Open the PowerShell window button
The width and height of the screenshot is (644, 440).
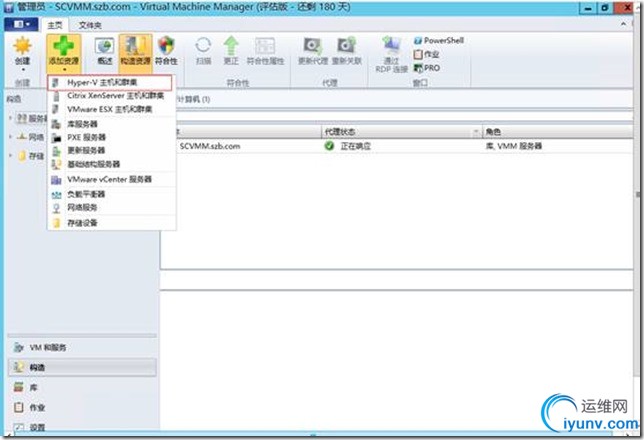click(439, 40)
